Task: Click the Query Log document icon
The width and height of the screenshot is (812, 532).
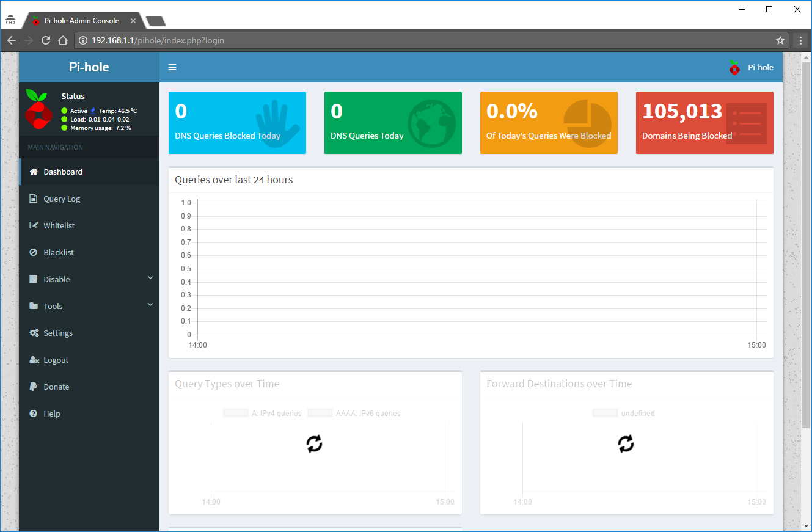Action: click(34, 199)
